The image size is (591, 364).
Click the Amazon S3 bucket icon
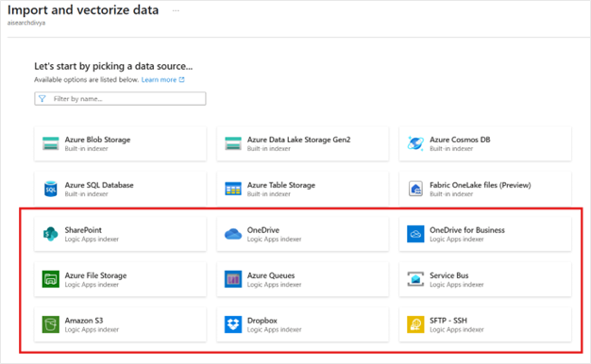pos(50,324)
